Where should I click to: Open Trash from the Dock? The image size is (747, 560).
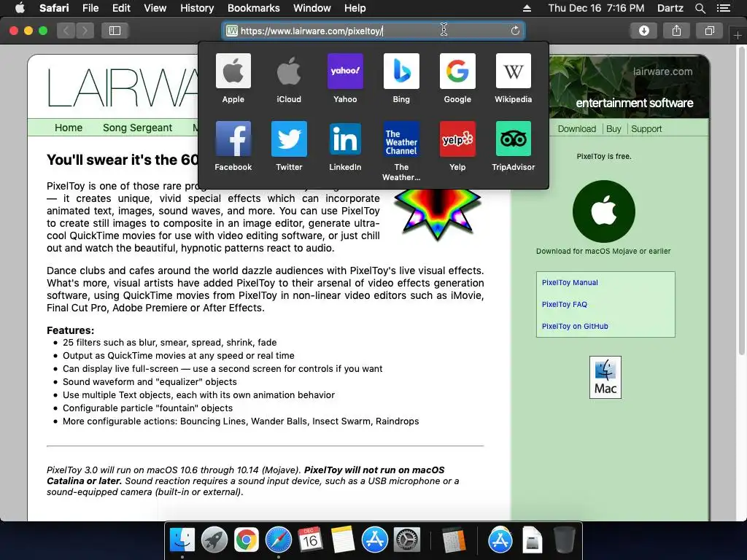564,540
